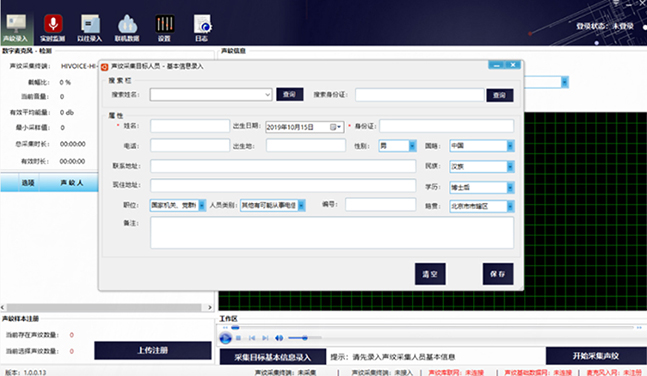Viewport: 647px width, 376px height.
Task: Focus the 编号 number field
Action: tap(380, 204)
